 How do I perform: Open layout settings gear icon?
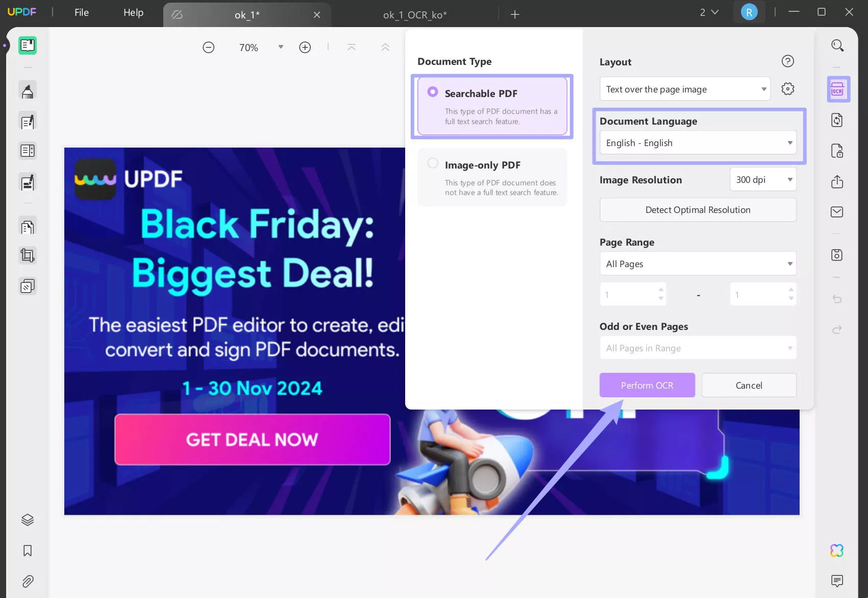point(788,89)
